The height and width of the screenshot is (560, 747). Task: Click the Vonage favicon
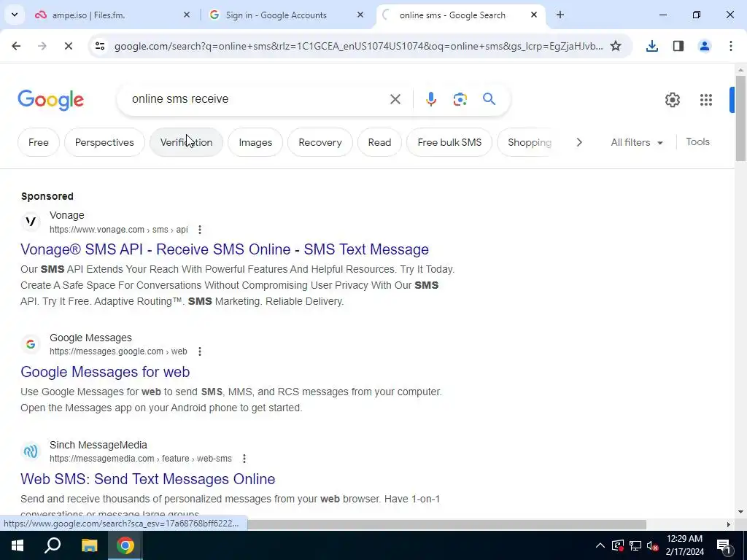pyautogui.click(x=31, y=222)
